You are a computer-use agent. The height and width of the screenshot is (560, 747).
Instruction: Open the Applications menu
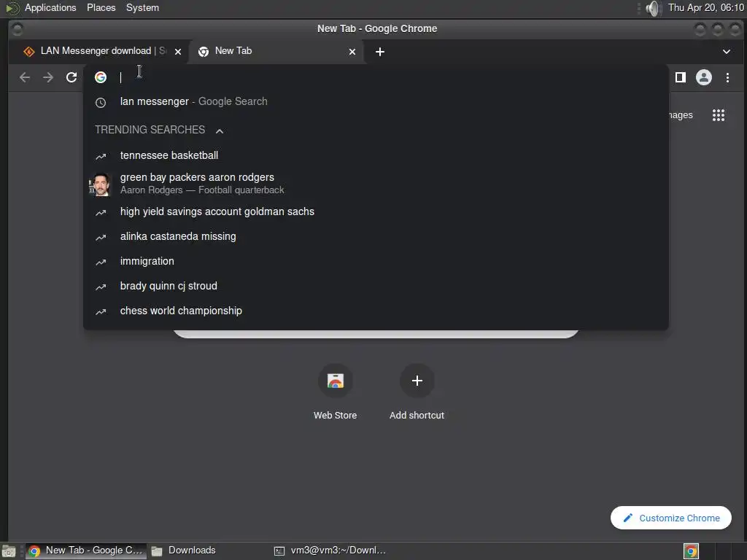point(50,7)
